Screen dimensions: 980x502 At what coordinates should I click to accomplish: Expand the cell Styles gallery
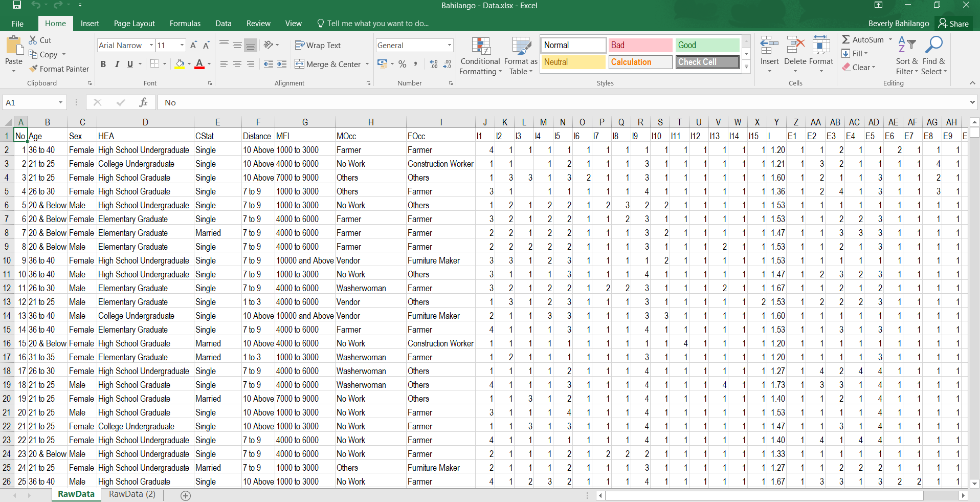tap(747, 67)
